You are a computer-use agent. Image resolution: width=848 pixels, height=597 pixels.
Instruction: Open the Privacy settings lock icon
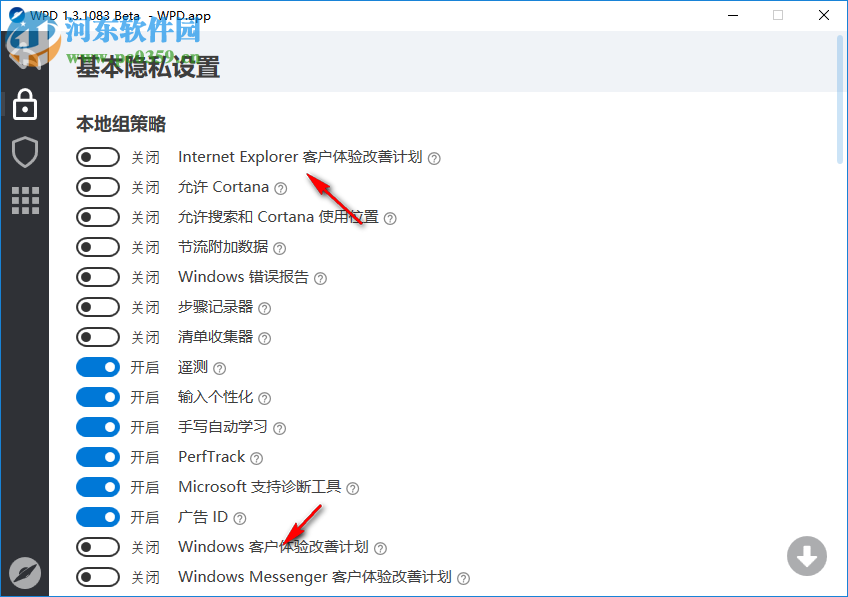(x=24, y=104)
